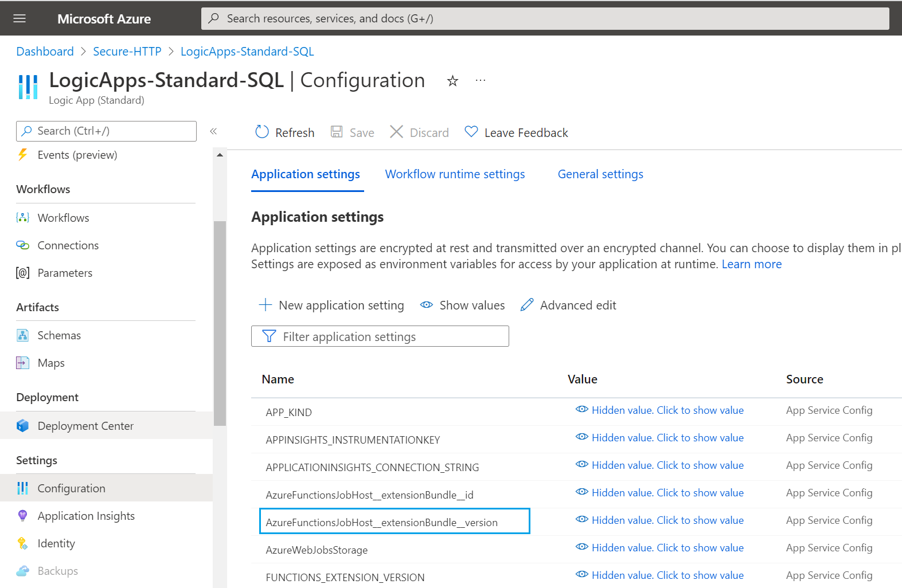Toggle Show values for all settings

463,305
